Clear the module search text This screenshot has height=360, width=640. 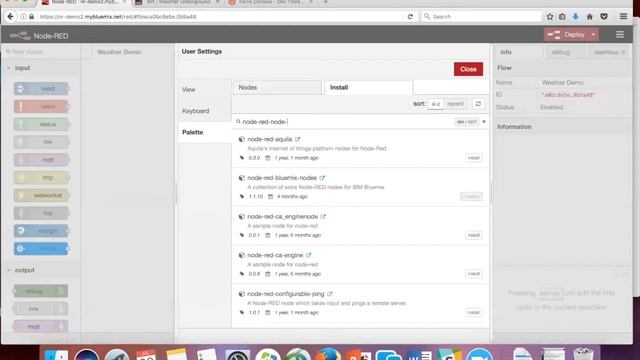[484, 122]
